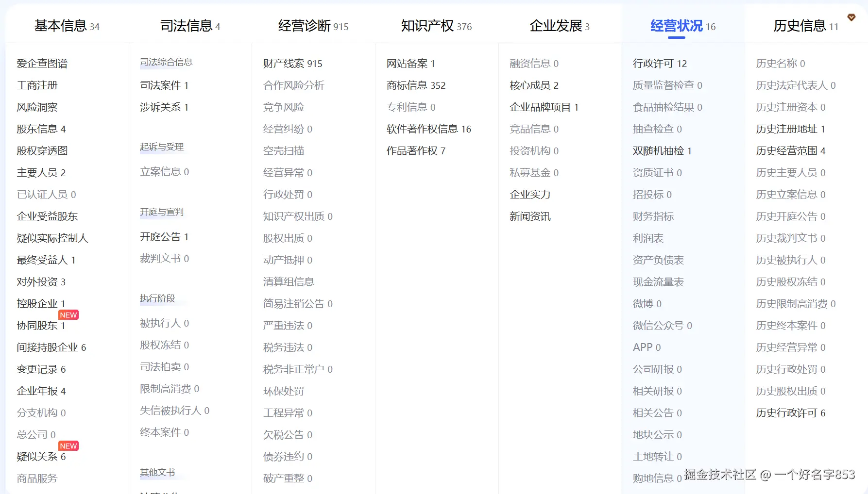Open 股权穿透图 link

42,151
